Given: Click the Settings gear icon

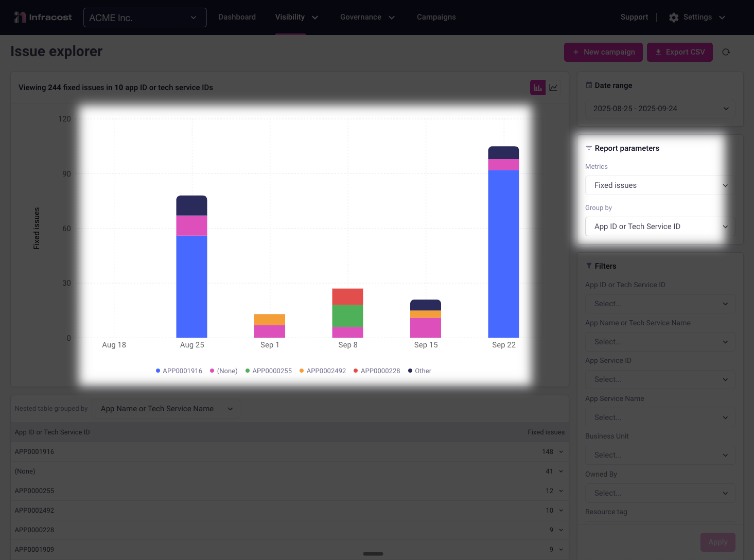Looking at the screenshot, I should (x=674, y=17).
